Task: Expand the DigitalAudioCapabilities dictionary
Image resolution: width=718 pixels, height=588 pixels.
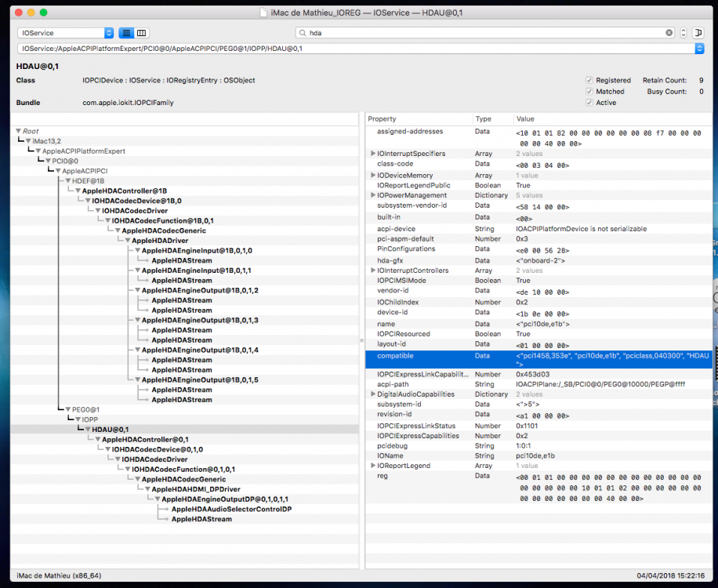Action: (x=373, y=394)
